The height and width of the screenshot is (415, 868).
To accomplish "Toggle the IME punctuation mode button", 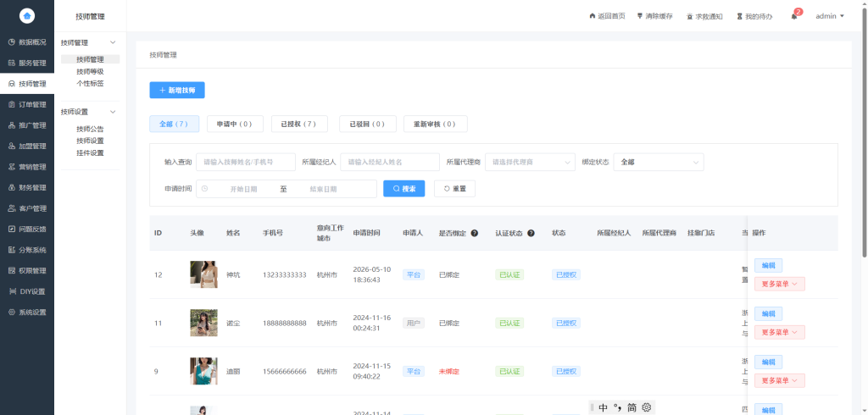I will (x=617, y=408).
